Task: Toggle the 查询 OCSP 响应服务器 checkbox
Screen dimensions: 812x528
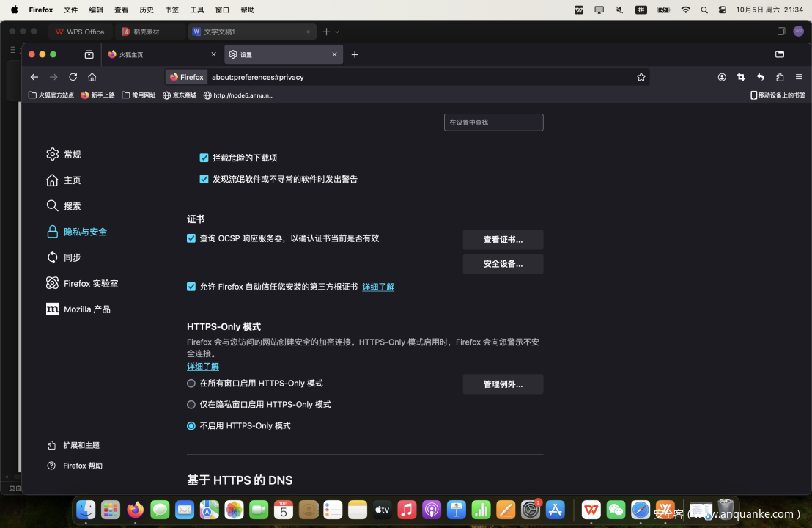Action: coord(191,238)
